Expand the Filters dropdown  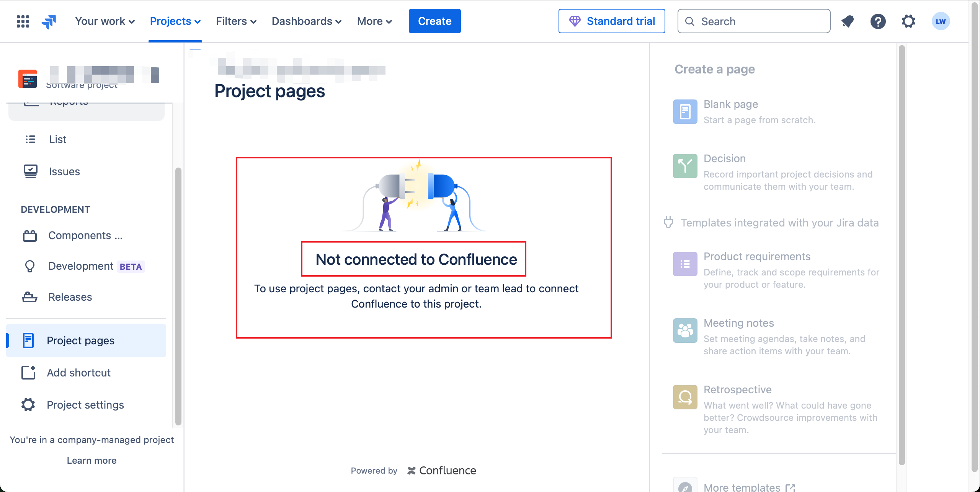tap(236, 21)
